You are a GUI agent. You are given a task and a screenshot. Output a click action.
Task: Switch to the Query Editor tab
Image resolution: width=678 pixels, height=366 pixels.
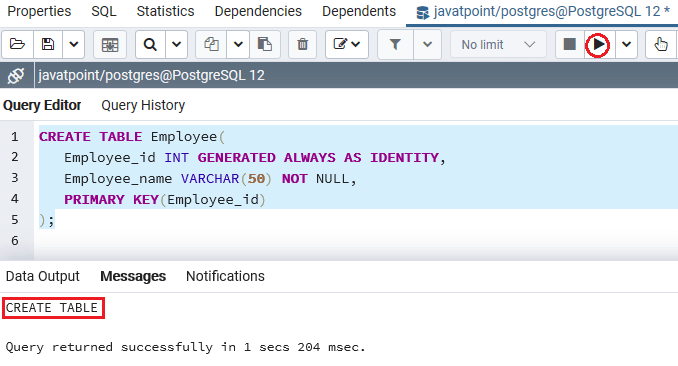[x=42, y=105]
